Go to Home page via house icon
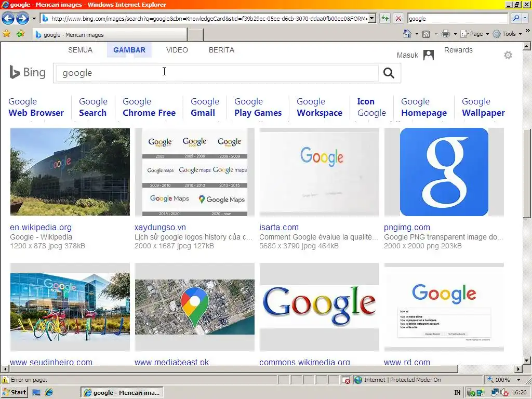Image resolution: width=532 pixels, height=399 pixels. tap(407, 34)
